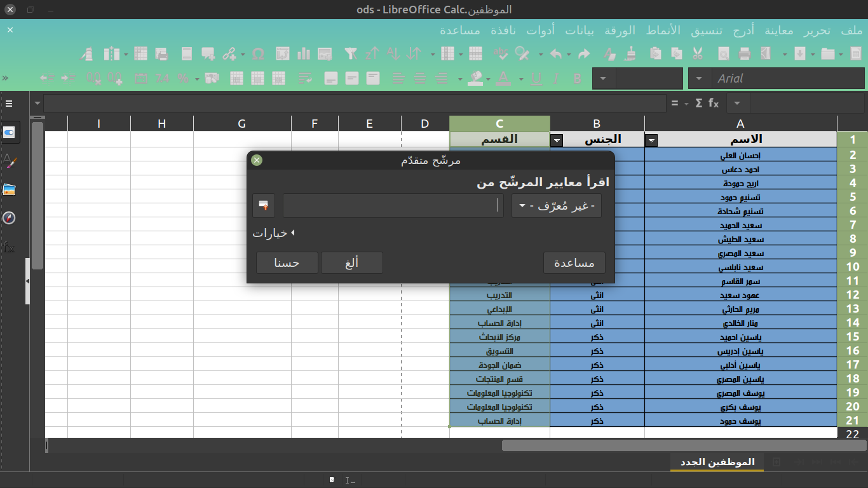Click the Special Character omega icon
The height and width of the screenshot is (488, 868).
[258, 54]
